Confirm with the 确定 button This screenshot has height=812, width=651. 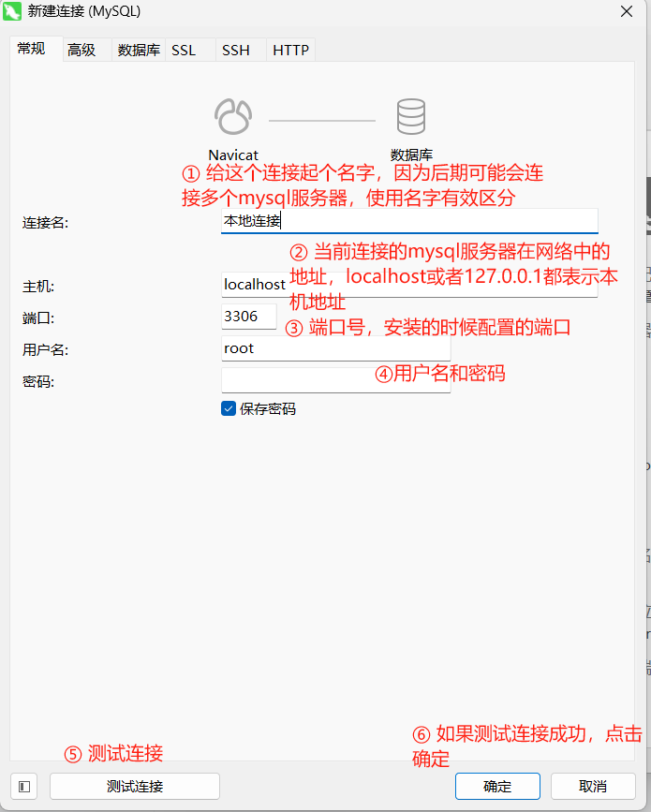point(497,787)
